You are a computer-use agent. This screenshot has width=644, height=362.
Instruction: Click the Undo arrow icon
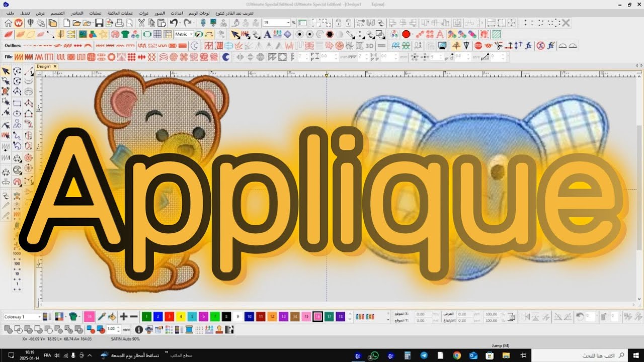click(x=174, y=23)
